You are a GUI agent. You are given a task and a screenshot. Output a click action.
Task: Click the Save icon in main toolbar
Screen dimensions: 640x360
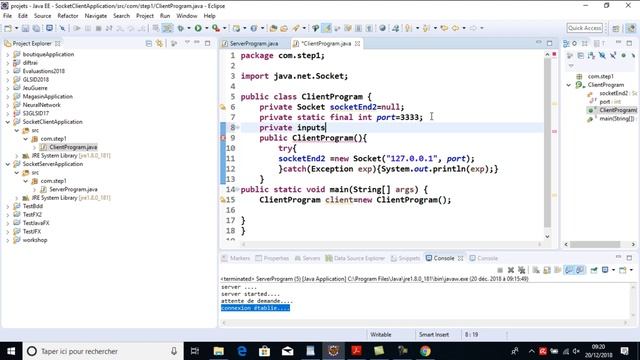click(25, 28)
